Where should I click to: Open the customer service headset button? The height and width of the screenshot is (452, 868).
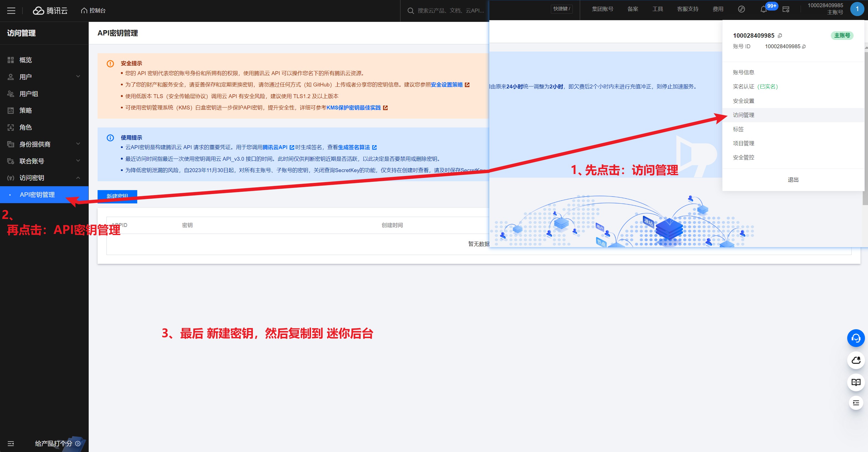coord(856,338)
